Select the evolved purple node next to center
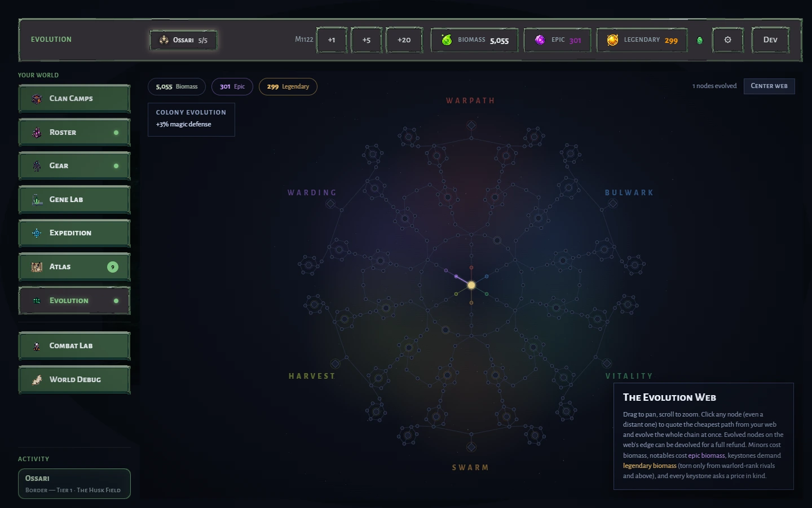This screenshot has width=812, height=508. [456, 277]
